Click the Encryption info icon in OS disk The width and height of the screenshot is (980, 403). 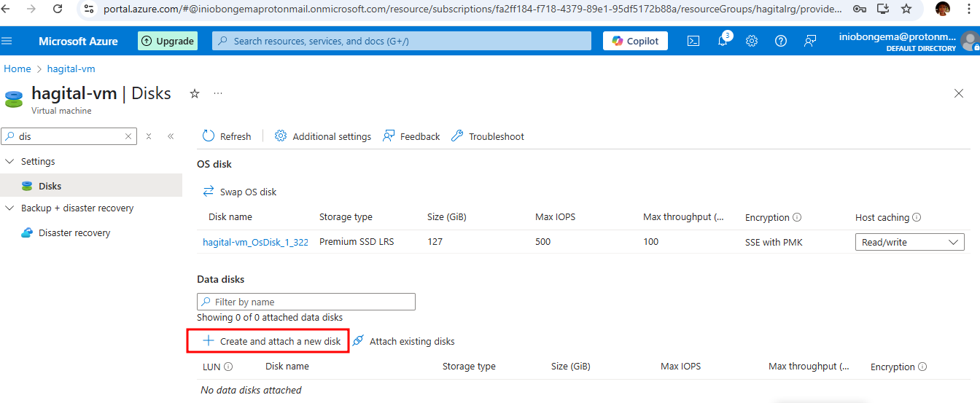coord(797,217)
